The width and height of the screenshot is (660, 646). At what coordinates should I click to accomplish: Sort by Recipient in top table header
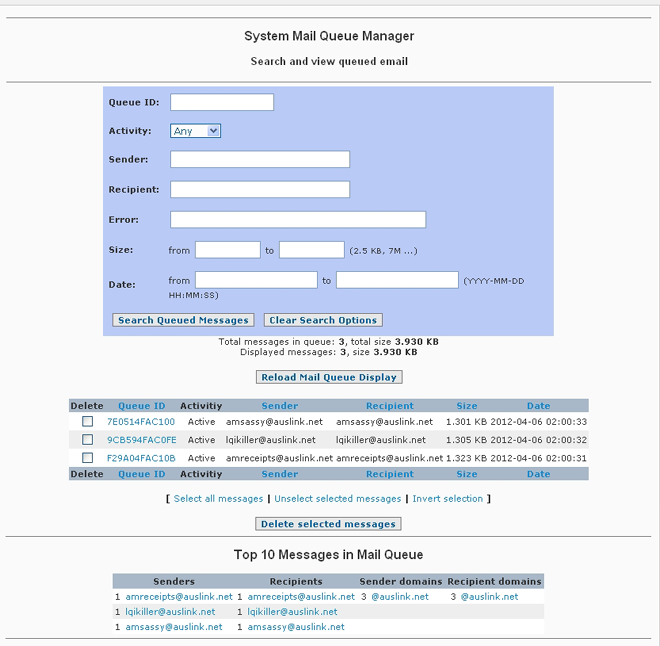(390, 406)
